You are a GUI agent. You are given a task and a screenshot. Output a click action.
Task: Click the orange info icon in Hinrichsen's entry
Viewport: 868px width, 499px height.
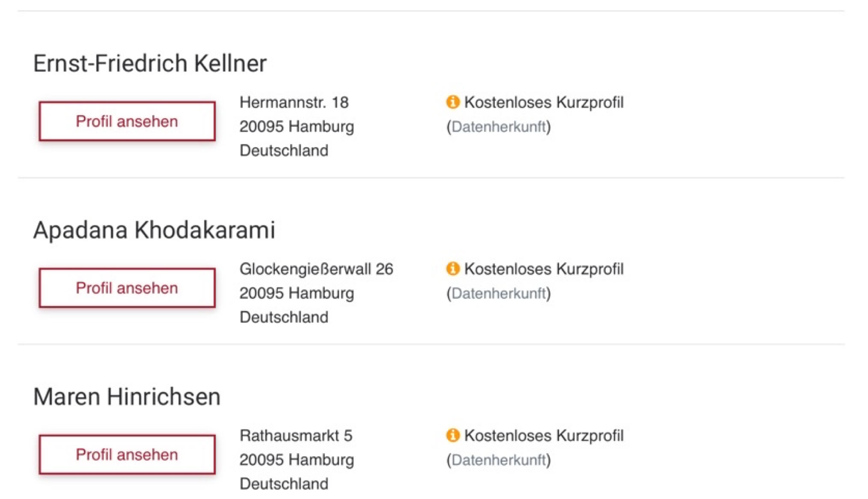pyautogui.click(x=452, y=435)
